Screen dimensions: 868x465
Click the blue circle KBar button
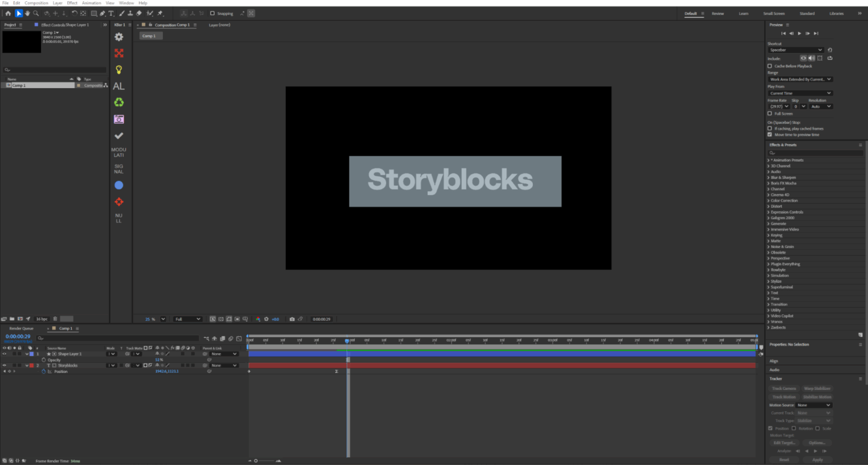click(x=119, y=185)
